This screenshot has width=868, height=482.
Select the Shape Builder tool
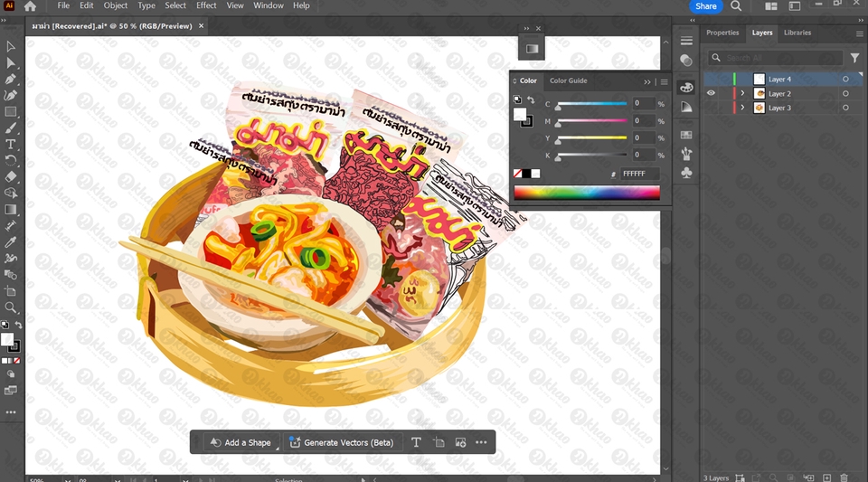pyautogui.click(x=10, y=194)
